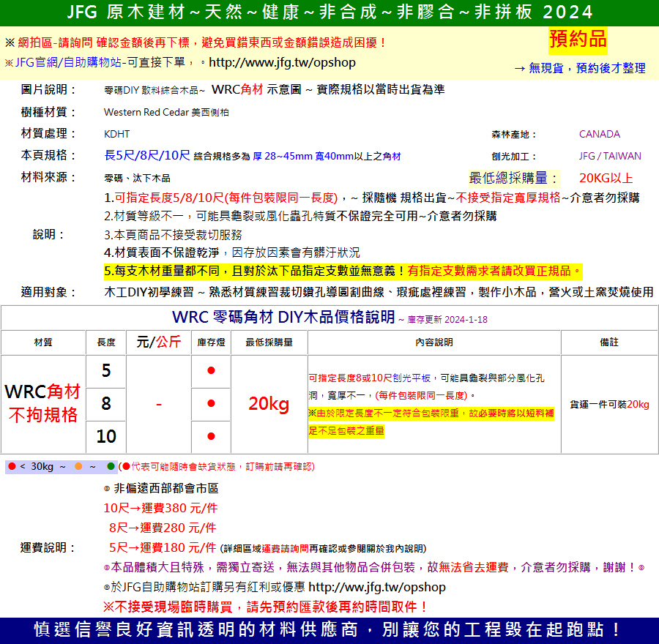Image resolution: width=659 pixels, height=644 pixels.
Task: Click the red 不接受現場臨時購買 warning line
Action: pos(266,607)
